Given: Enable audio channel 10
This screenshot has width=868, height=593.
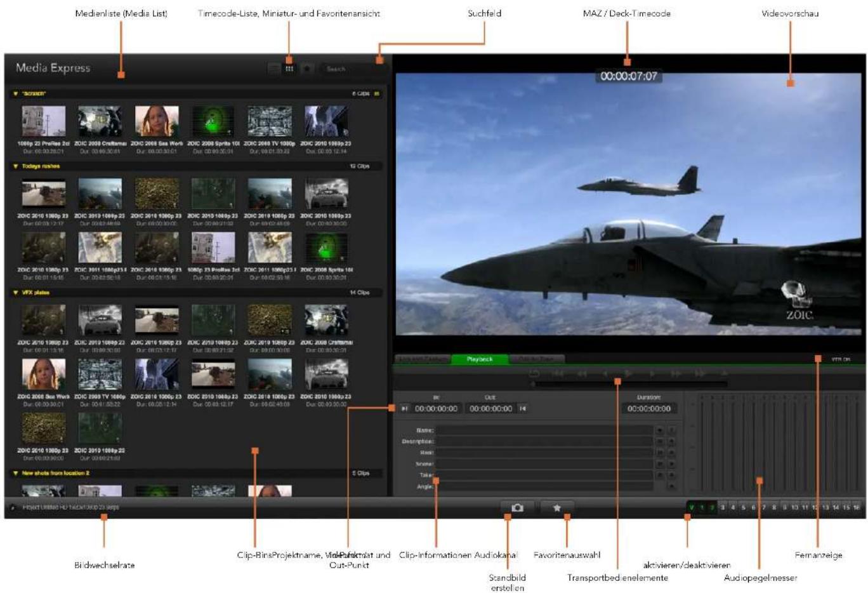Looking at the screenshot, I should tap(794, 507).
